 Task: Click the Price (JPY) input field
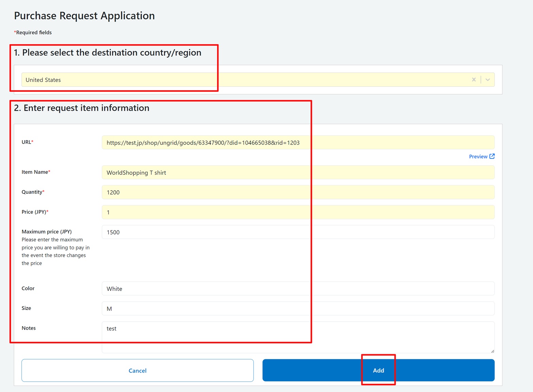298,212
